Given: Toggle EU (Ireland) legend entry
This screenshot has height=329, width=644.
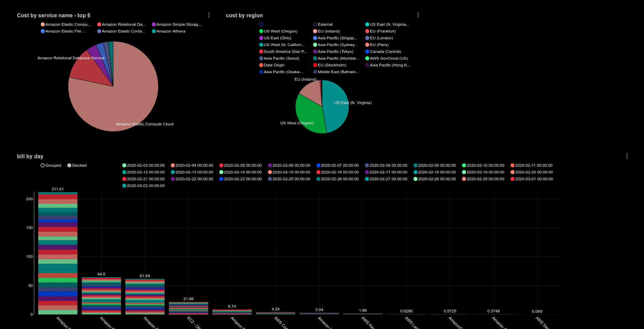Looking at the screenshot, I should click(x=326, y=31).
